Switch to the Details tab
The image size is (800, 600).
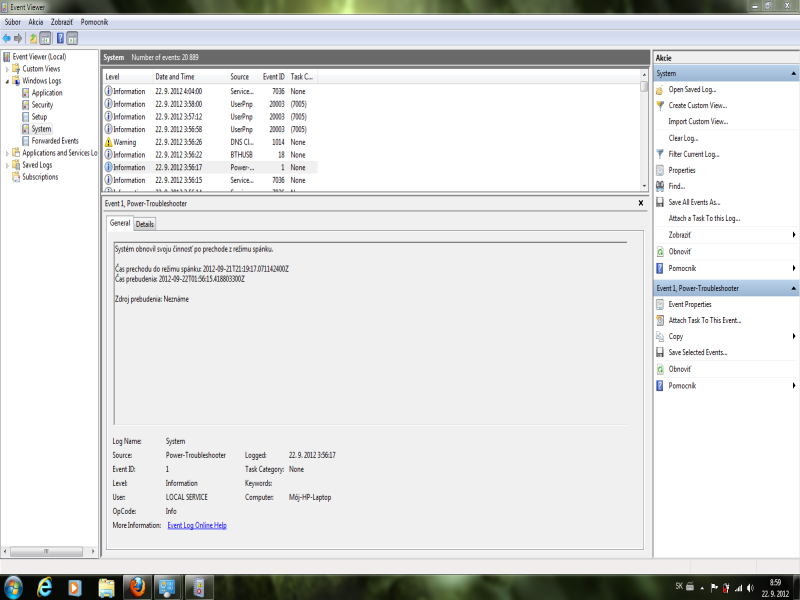[x=145, y=224]
